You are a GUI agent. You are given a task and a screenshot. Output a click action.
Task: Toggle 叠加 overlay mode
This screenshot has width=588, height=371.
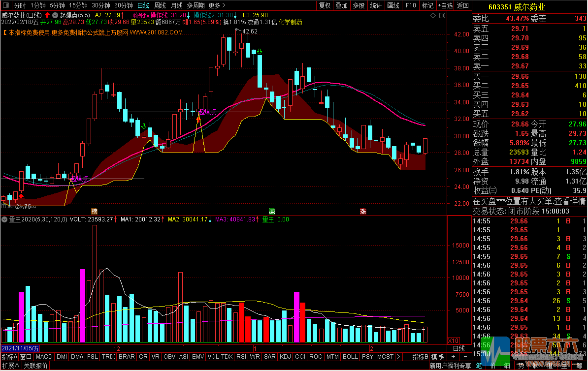coord(342,5)
